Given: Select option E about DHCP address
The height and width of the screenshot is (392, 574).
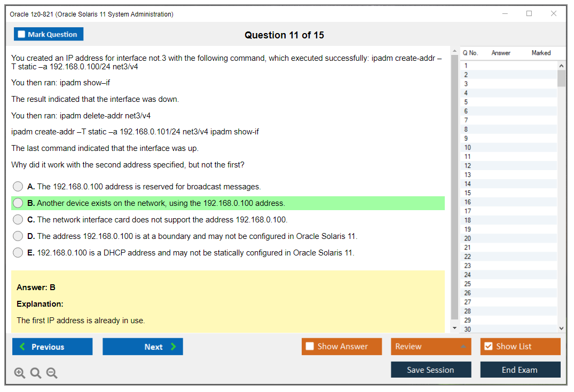Looking at the screenshot, I should [18, 253].
